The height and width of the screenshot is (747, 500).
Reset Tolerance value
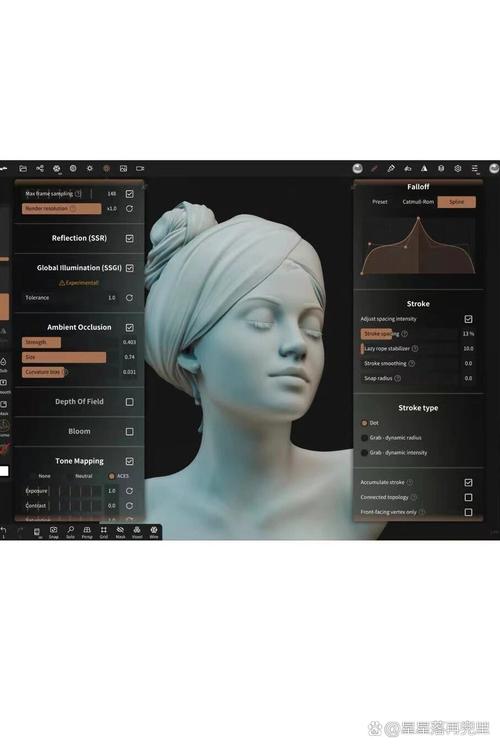pyautogui.click(x=130, y=298)
